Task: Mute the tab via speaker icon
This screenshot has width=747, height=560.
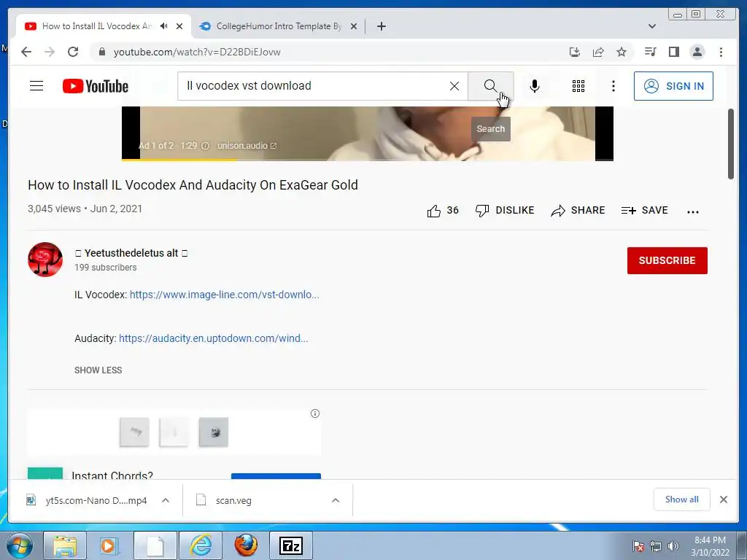Action: pos(164,26)
